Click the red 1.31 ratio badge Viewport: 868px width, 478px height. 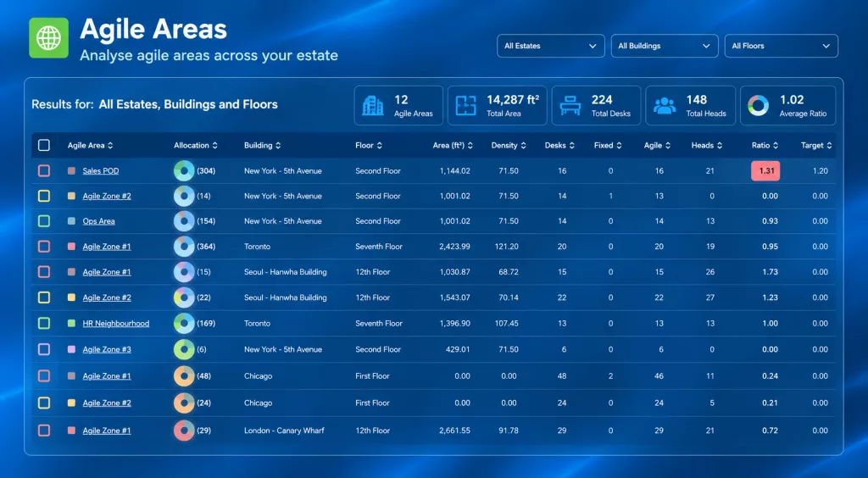pos(765,171)
